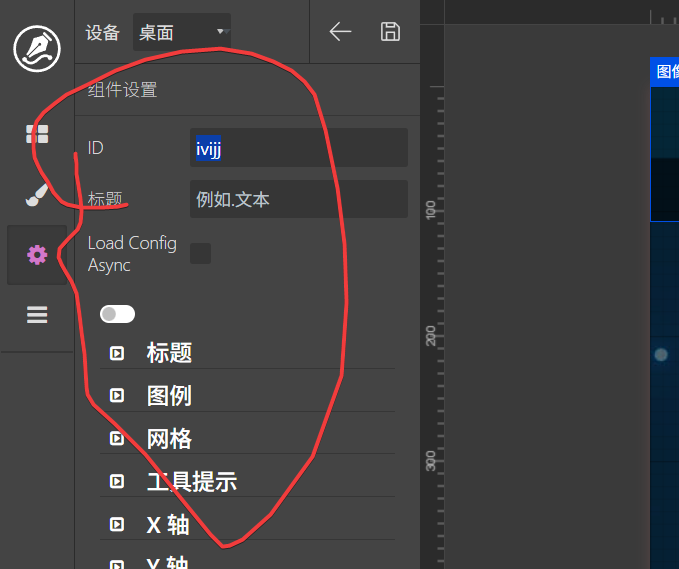Open the components grid panel
Image resolution: width=679 pixels, height=569 pixels.
37,135
